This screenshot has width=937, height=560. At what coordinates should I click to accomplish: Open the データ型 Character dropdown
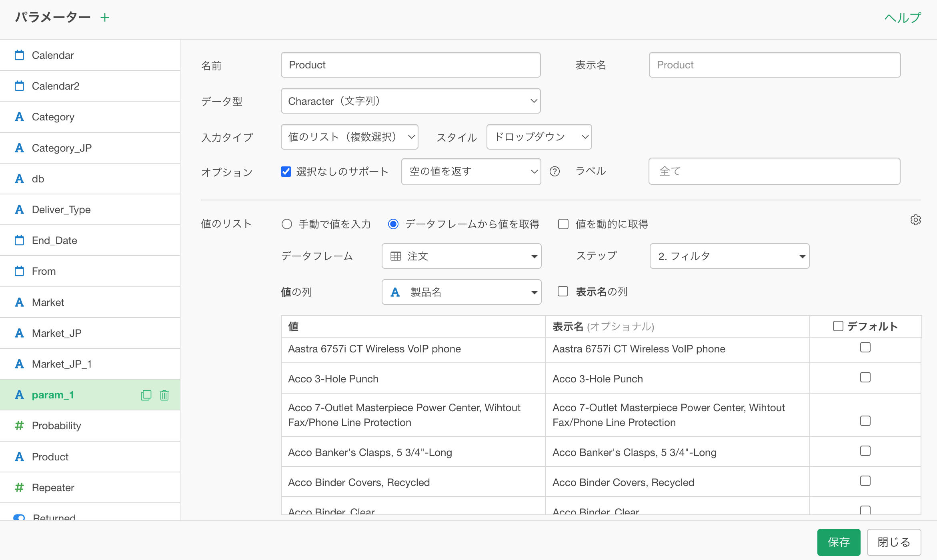coord(411,101)
